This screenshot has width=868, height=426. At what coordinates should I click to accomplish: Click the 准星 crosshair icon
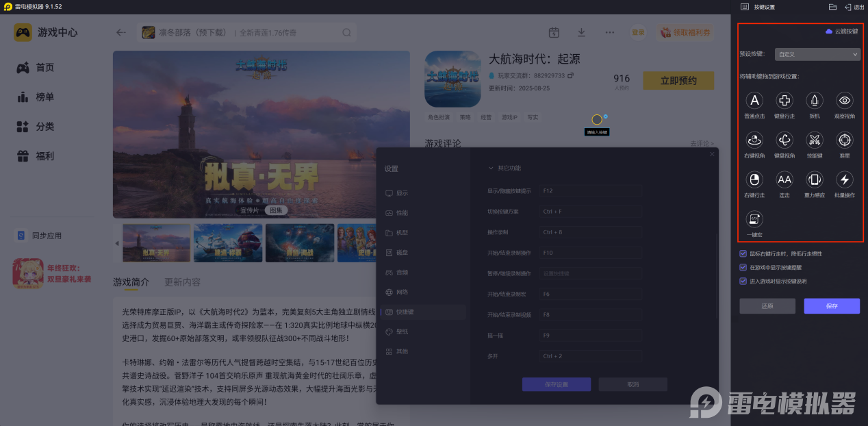click(x=845, y=140)
